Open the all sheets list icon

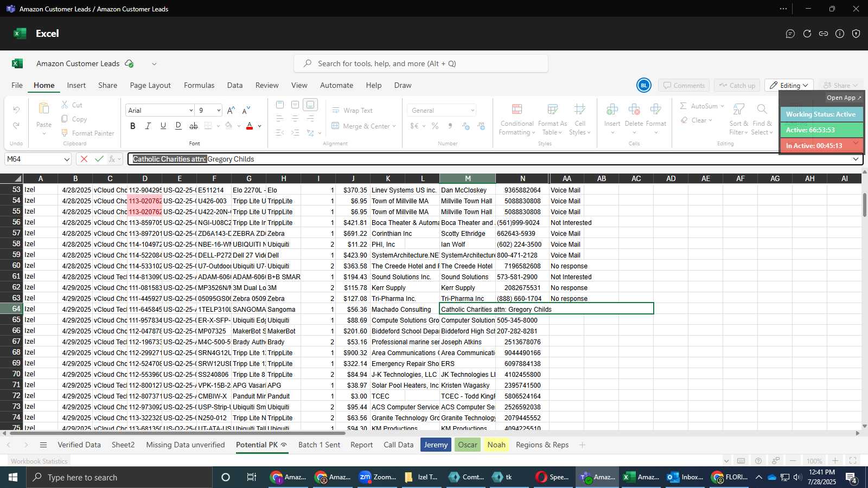click(43, 445)
